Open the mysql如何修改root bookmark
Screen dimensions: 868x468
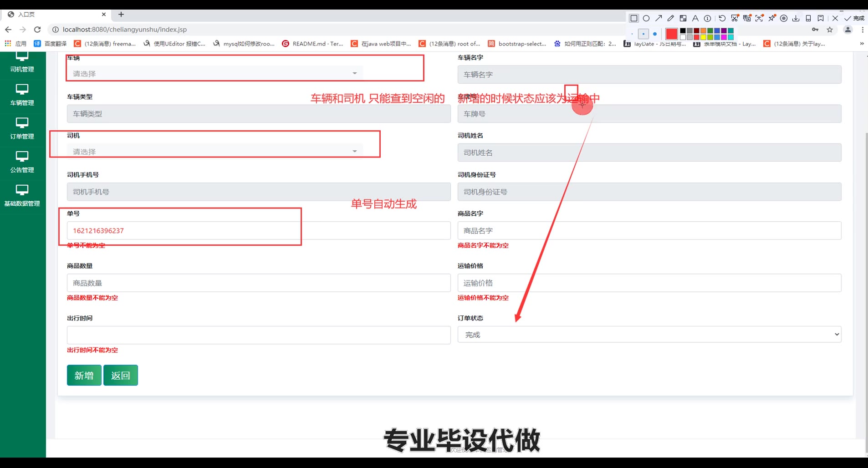pyautogui.click(x=244, y=44)
